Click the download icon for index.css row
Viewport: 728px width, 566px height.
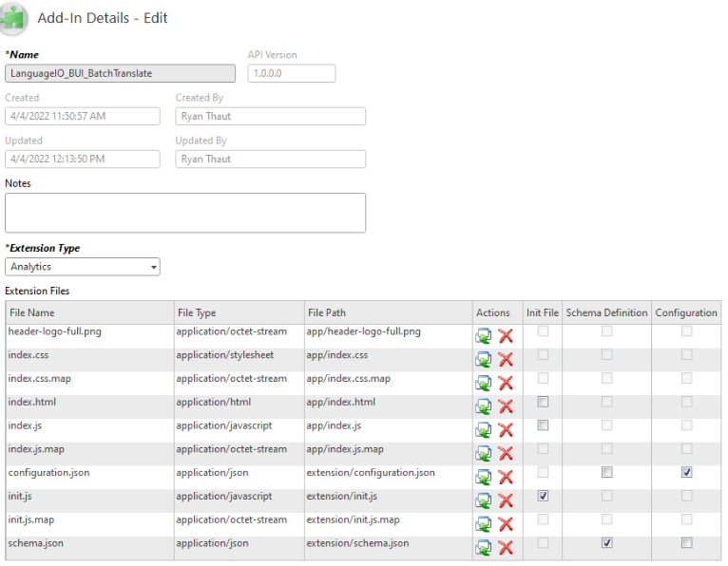tap(484, 359)
